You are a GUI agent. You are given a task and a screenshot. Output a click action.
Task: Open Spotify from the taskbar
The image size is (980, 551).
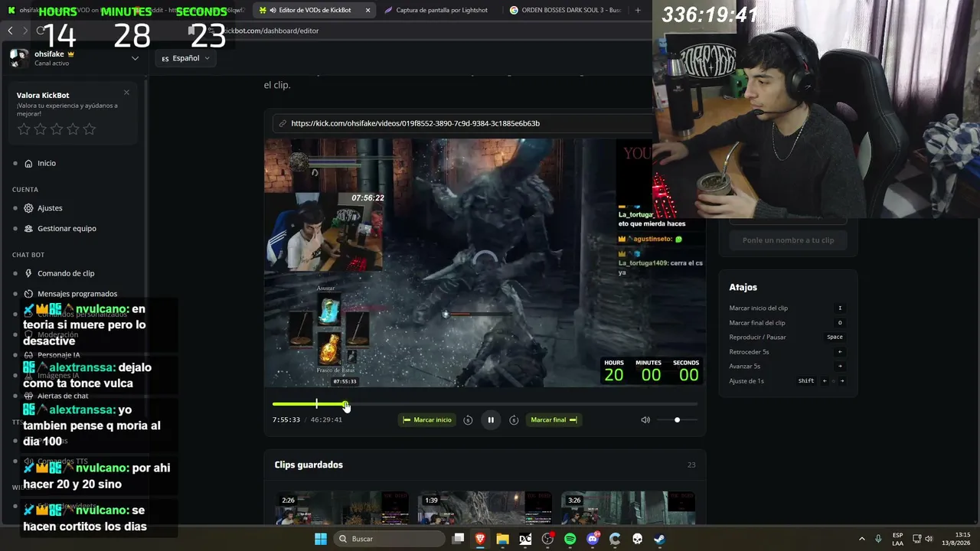(570, 539)
